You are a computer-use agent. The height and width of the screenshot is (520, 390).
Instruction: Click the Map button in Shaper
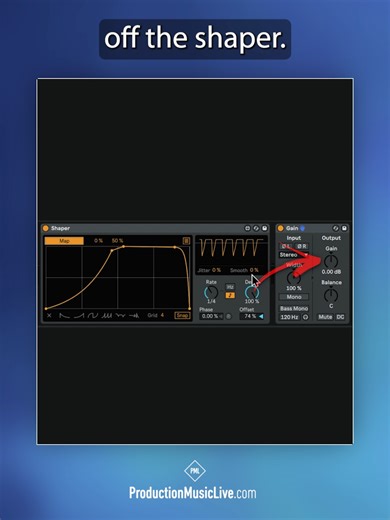pyautogui.click(x=64, y=241)
